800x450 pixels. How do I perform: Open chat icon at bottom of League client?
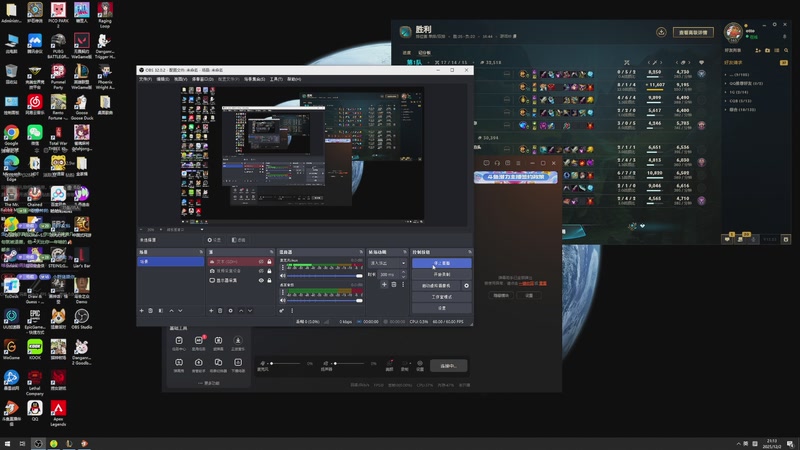[727, 239]
